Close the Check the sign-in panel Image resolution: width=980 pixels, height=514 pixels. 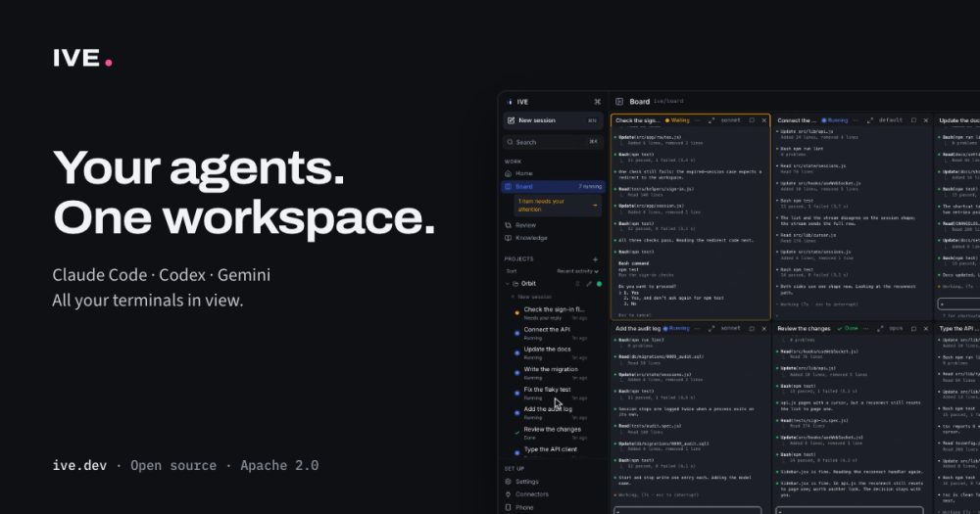click(763, 120)
